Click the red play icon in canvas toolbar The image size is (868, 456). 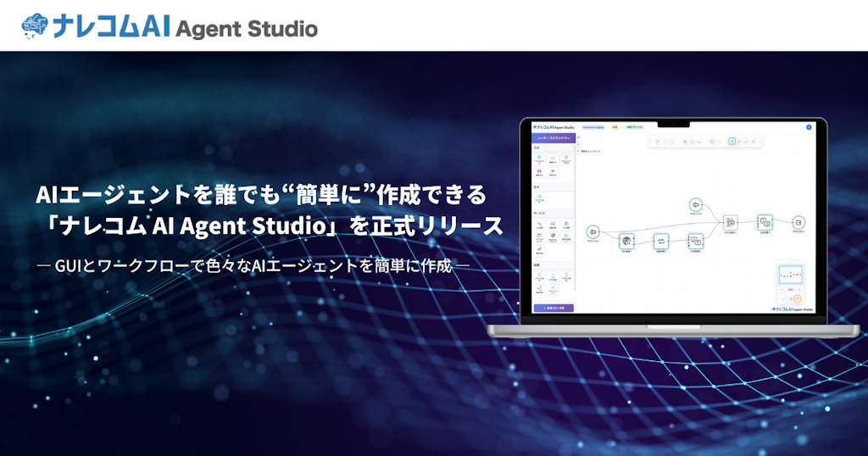pos(657,142)
